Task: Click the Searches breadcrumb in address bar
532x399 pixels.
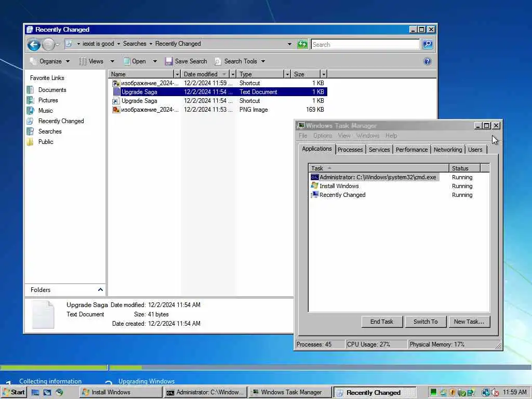Action: 135,44
